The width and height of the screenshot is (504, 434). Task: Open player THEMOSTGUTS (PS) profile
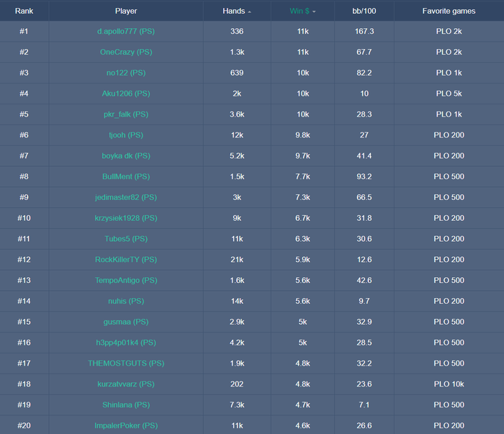[x=126, y=363]
